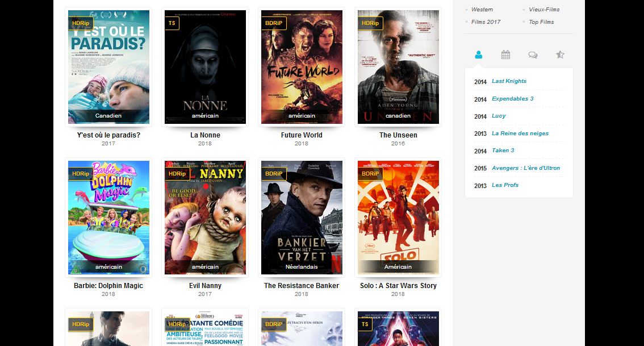Viewport: 644px width, 346px height.
Task: Open the Evil Nanny movie poster
Action: click(205, 218)
